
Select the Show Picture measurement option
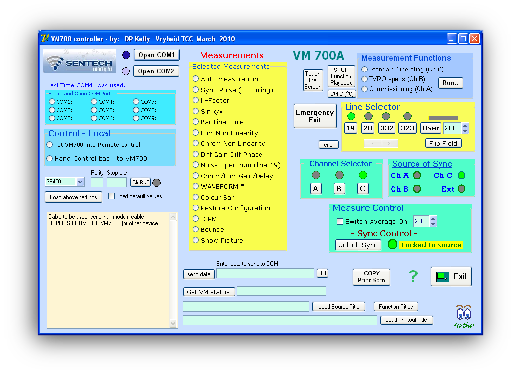(196, 240)
